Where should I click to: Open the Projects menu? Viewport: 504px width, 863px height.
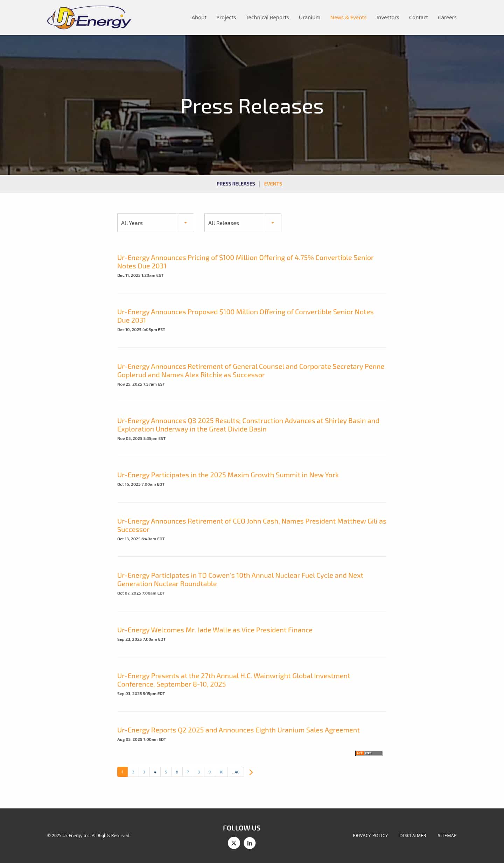[226, 17]
